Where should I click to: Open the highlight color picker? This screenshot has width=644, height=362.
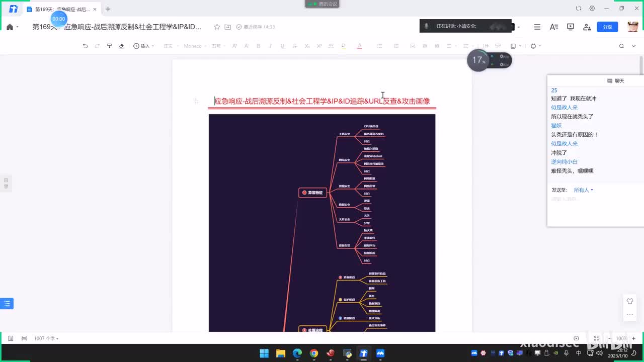pos(344,46)
